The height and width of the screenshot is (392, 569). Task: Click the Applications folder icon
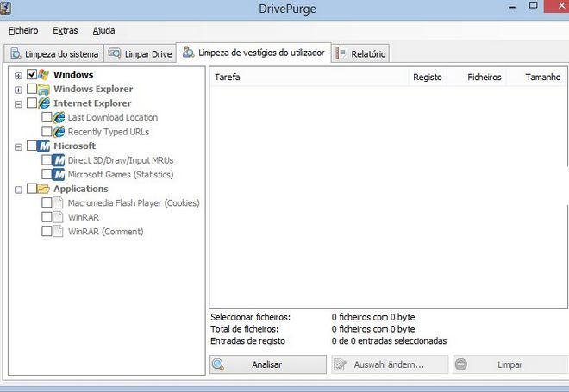click(44, 189)
